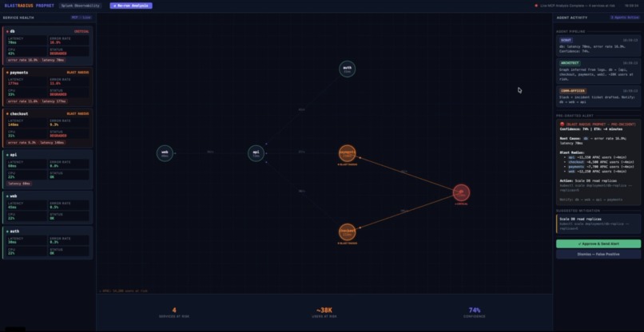Click the red siren pre-incident icon
Screen dimensions: 644x332
562,124
